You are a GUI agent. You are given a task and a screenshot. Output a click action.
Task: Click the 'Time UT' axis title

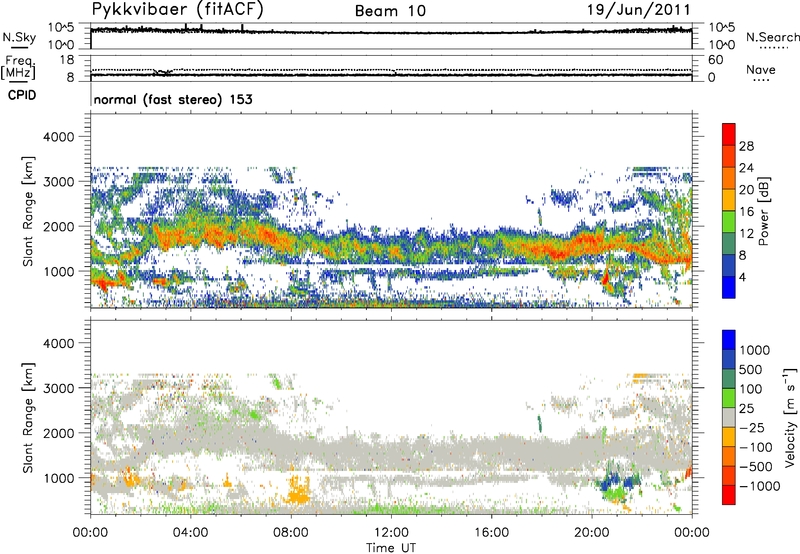tap(391, 548)
